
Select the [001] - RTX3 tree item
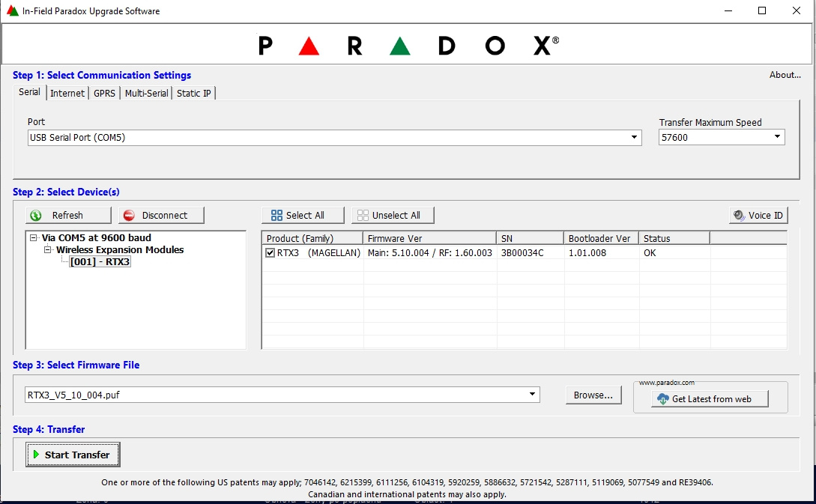pos(100,261)
